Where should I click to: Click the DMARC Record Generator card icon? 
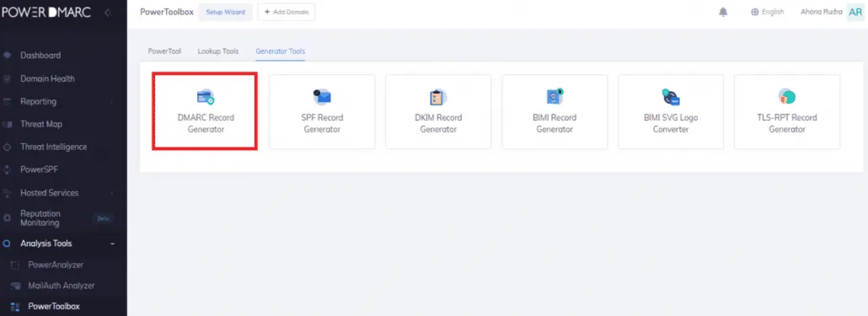point(206,98)
